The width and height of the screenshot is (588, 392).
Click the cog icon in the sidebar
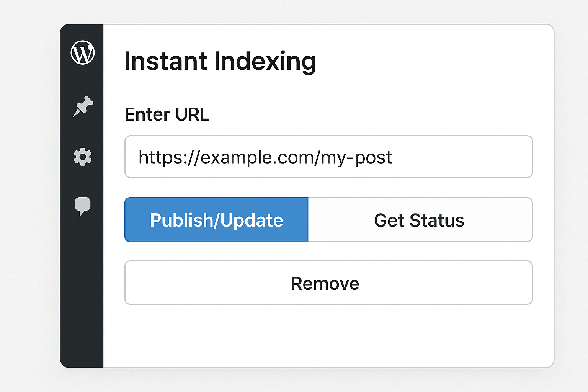click(83, 157)
